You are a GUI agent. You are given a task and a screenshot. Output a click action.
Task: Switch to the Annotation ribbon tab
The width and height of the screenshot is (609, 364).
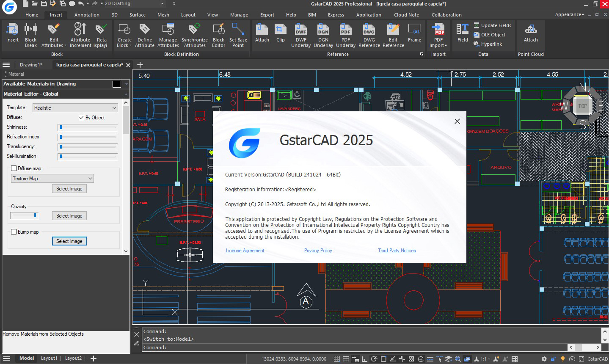(x=87, y=15)
